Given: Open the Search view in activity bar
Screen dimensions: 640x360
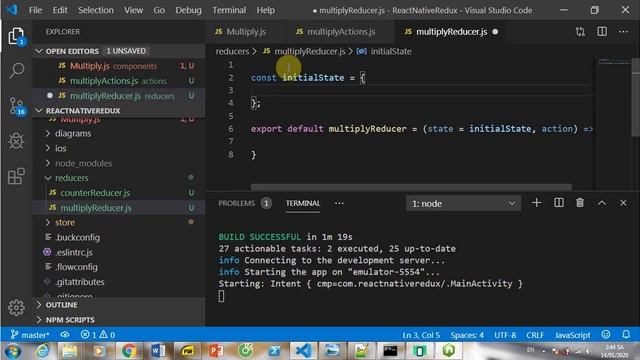Looking at the screenshot, I should pos(16,71).
